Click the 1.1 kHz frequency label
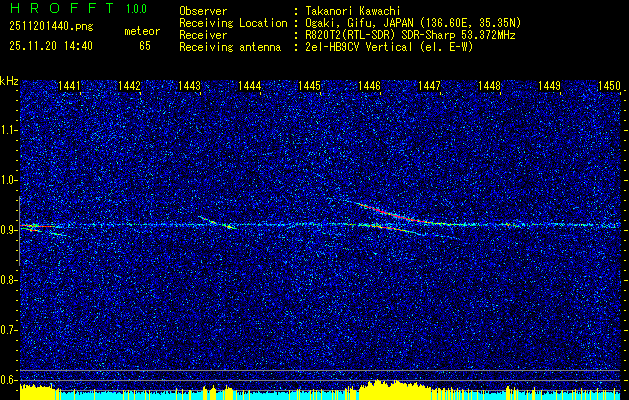The image size is (629, 400). [8, 130]
